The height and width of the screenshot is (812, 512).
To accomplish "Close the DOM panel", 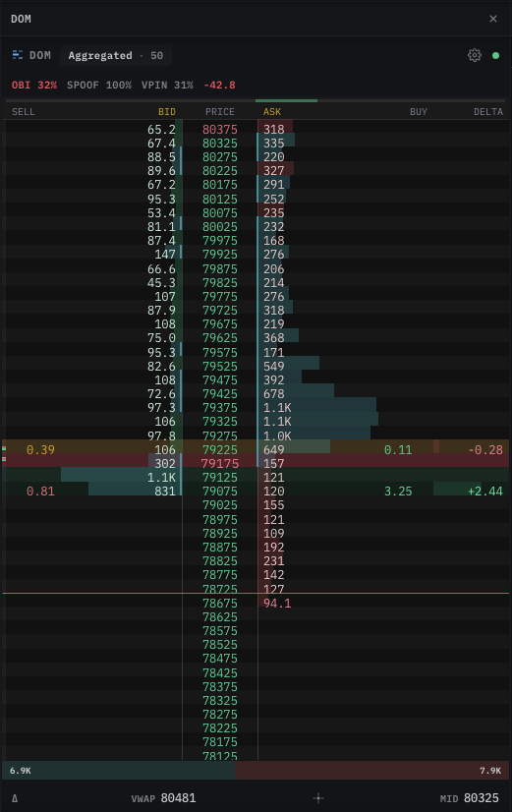I will click(x=493, y=19).
